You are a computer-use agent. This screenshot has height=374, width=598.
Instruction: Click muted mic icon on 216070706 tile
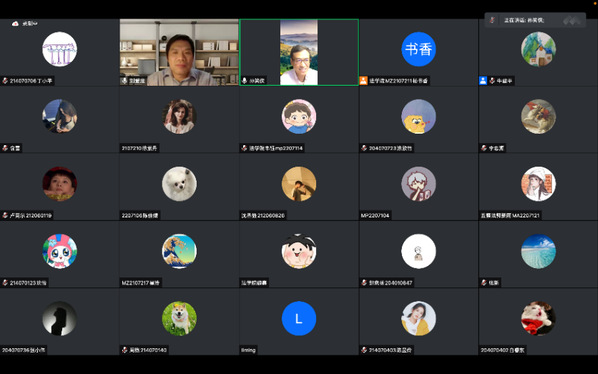5,81
